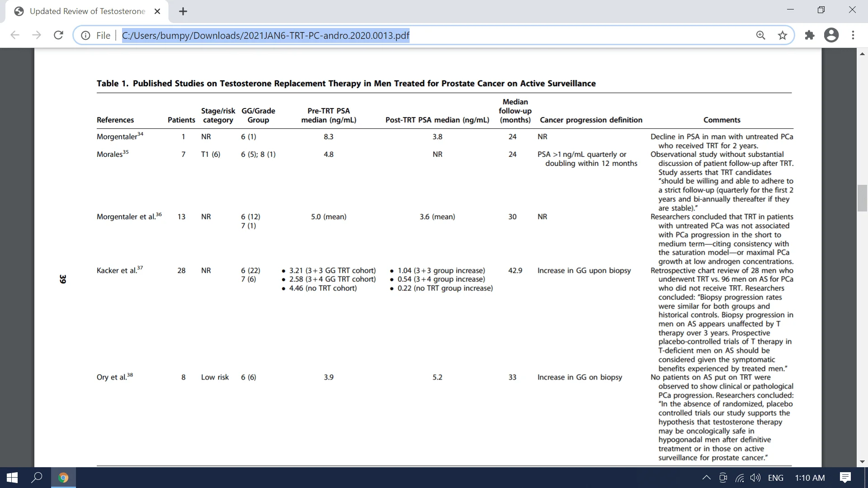
Task: Click the '42.9' follow-up months value
Action: [x=515, y=270]
